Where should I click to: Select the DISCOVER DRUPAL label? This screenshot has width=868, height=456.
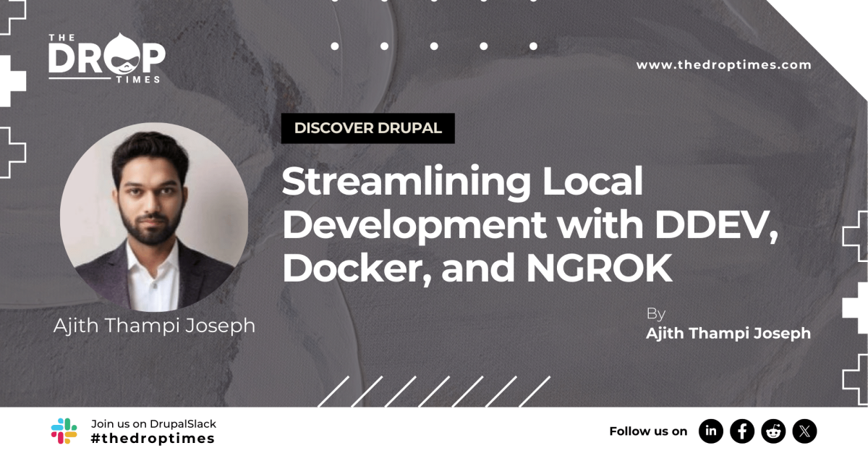(x=367, y=128)
